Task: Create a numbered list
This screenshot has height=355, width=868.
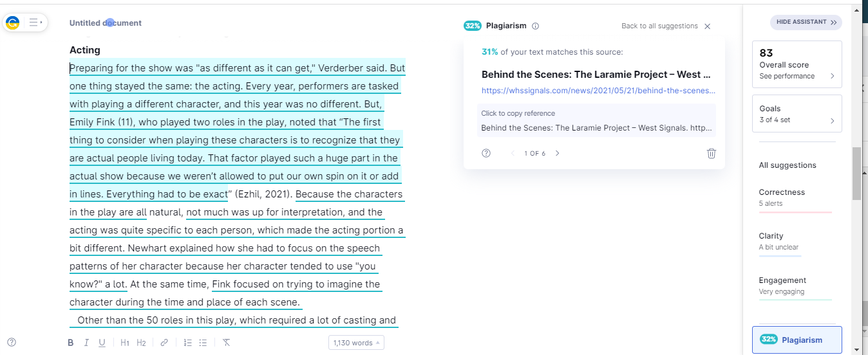Action: pyautogui.click(x=187, y=343)
